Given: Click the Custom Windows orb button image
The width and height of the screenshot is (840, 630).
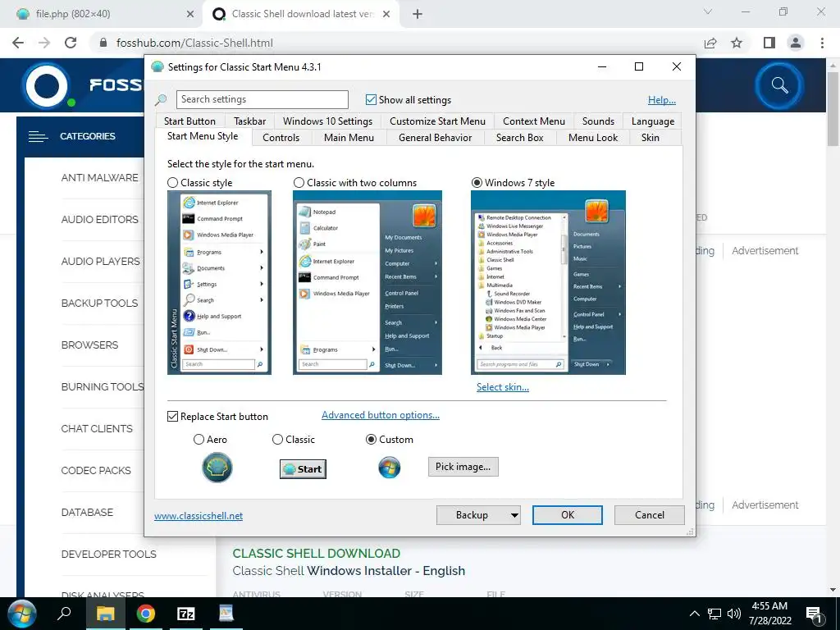Looking at the screenshot, I should (390, 467).
